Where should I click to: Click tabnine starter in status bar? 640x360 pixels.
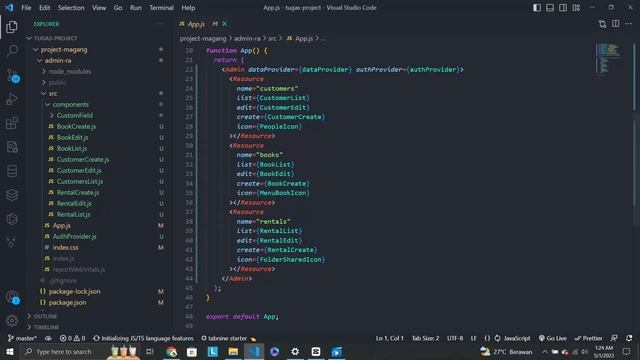(228, 338)
